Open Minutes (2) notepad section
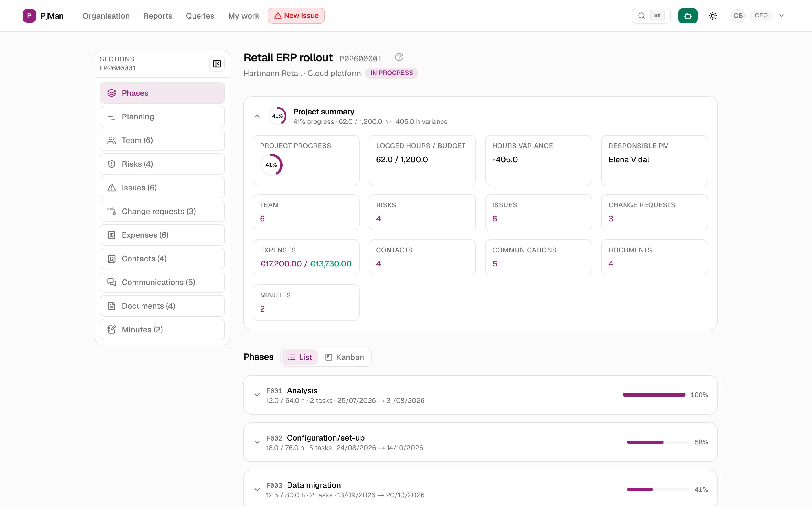 coord(162,330)
